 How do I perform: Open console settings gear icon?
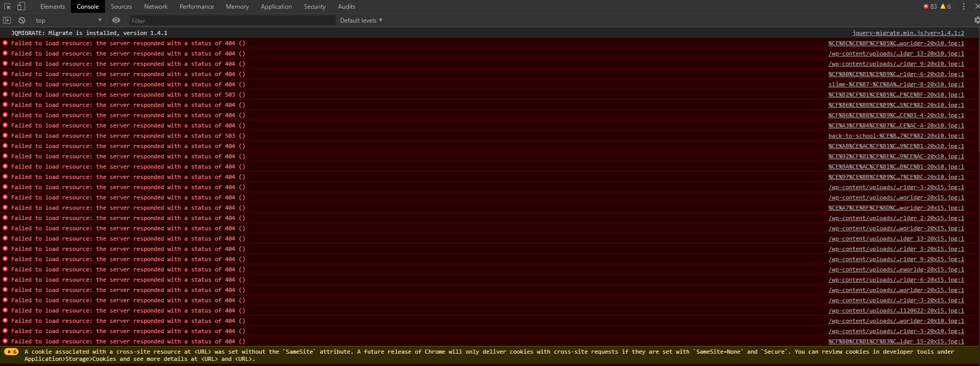coord(976,21)
